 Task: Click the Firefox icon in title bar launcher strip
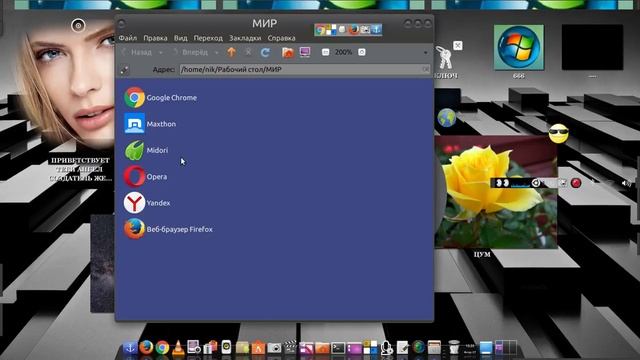[x=354, y=29]
